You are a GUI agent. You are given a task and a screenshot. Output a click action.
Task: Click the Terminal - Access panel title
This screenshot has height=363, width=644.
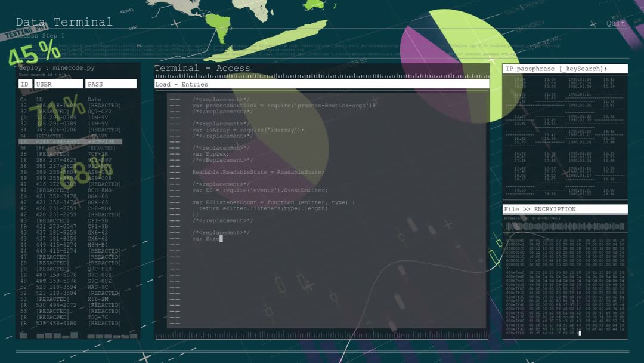coord(202,69)
